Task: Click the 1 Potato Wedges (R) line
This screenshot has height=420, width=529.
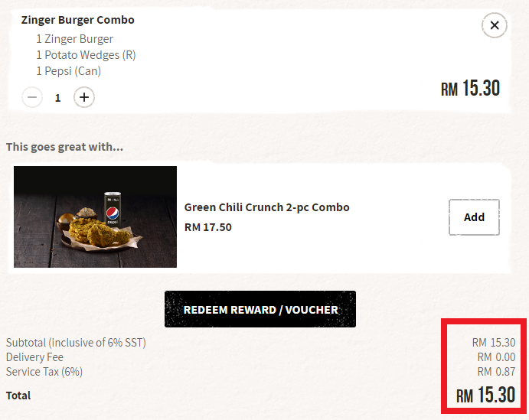Action: pos(86,55)
